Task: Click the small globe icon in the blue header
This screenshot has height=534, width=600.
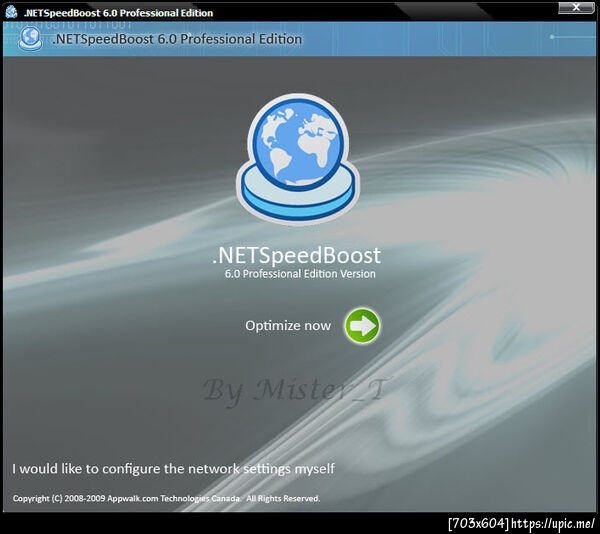Action: (x=31, y=38)
